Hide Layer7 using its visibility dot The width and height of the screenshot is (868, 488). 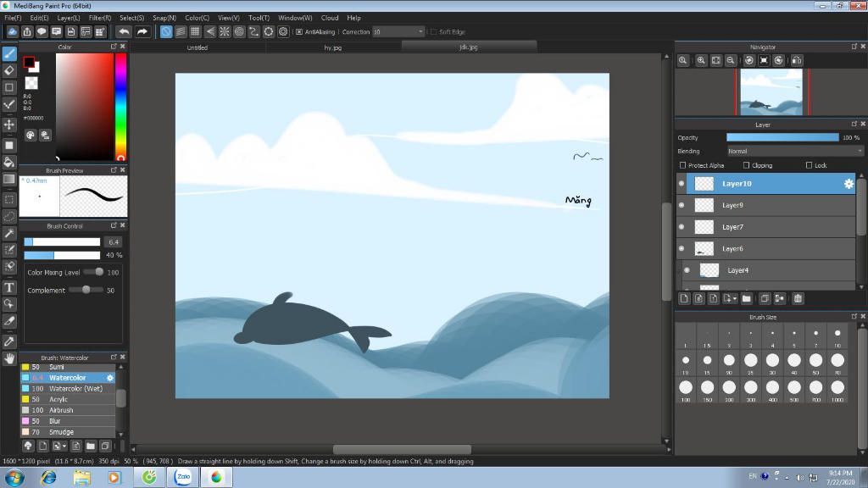[682, 227]
